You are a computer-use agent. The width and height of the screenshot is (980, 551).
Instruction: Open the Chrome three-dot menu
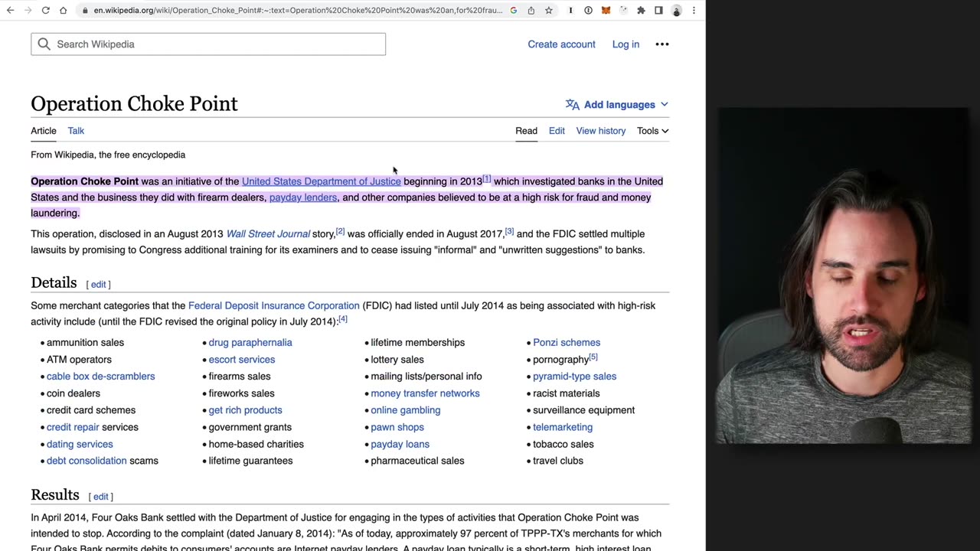click(x=694, y=11)
